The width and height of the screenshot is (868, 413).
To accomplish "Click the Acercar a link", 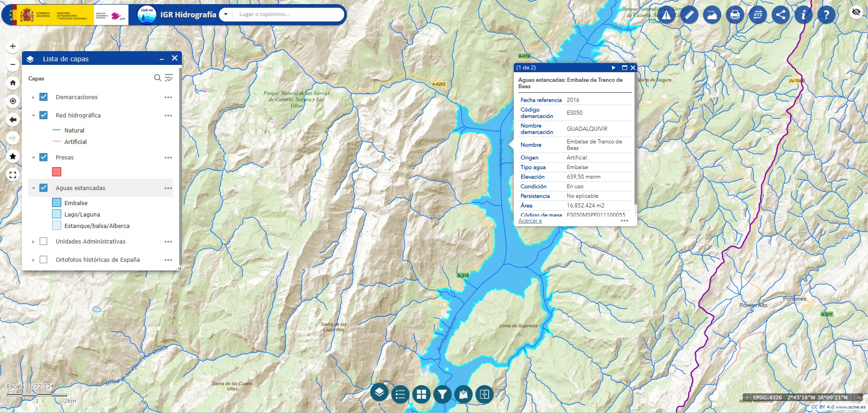I will click(530, 221).
